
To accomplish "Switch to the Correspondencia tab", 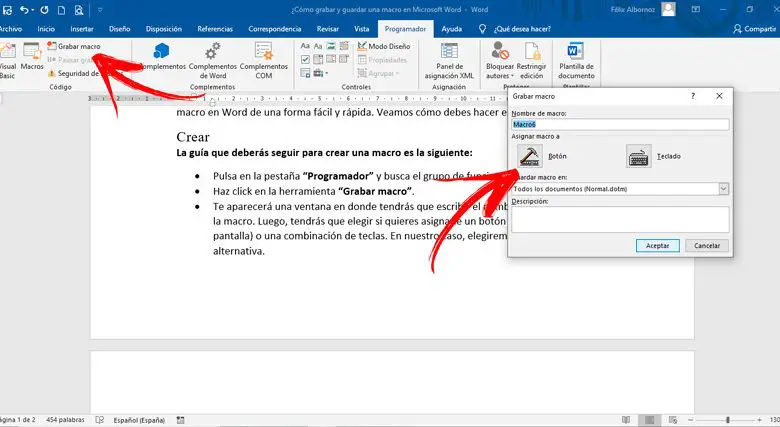I will (275, 29).
